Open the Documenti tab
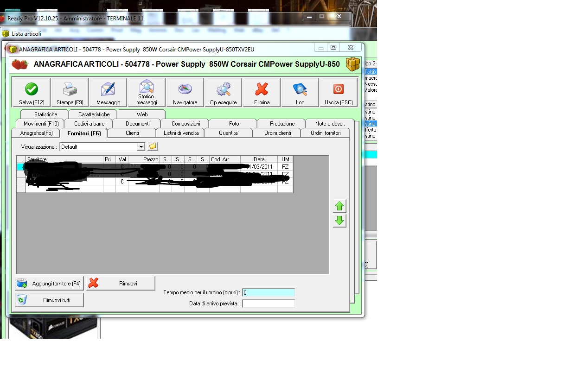This screenshot has width=582, height=392. click(x=138, y=123)
